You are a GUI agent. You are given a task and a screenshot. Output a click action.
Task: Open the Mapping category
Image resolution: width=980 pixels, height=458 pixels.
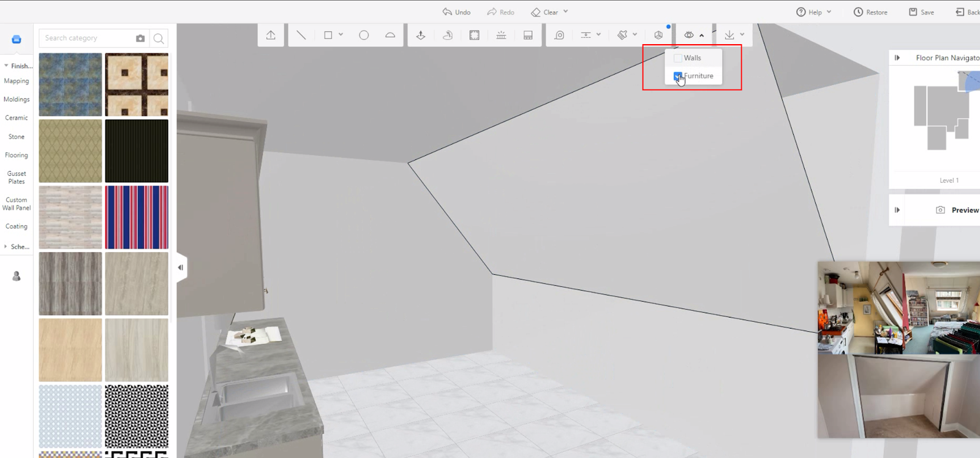pyautogui.click(x=17, y=81)
